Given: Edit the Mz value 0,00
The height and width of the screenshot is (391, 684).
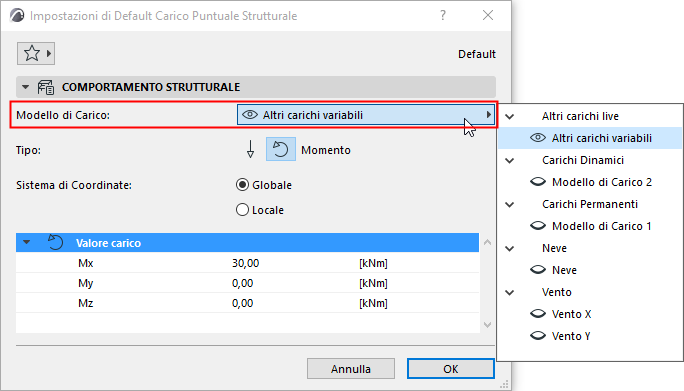Looking at the screenshot, I should click(x=243, y=303).
